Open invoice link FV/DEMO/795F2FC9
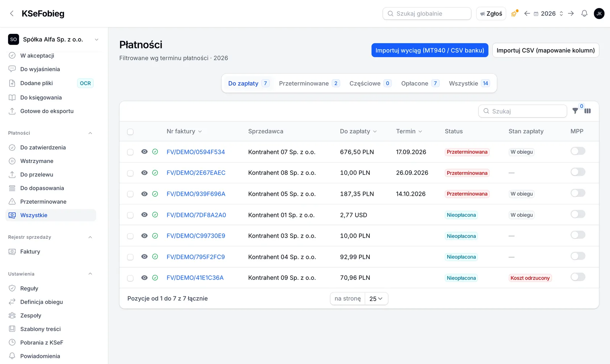Viewport: 610px width, 364px height. click(196, 257)
